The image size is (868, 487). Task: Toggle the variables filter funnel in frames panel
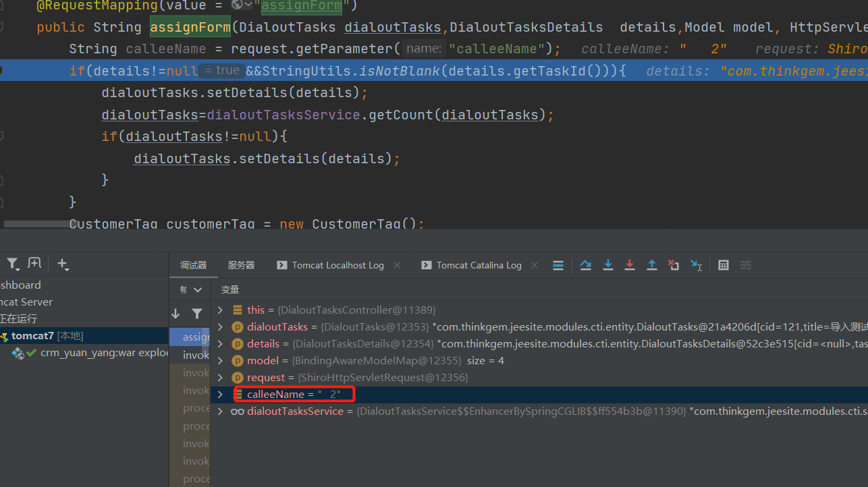click(x=197, y=314)
